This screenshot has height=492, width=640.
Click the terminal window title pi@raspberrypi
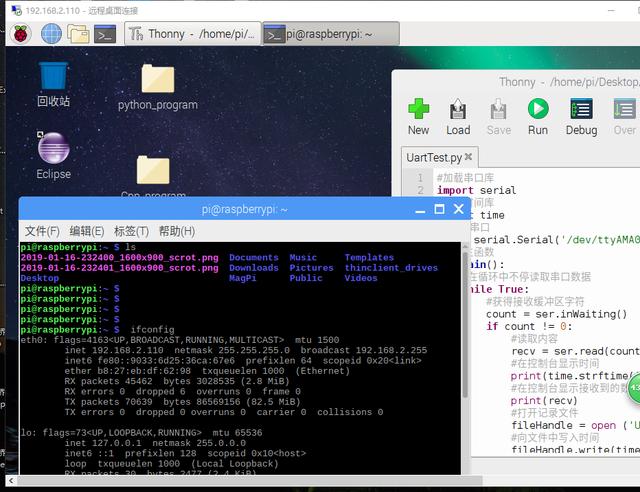244,209
